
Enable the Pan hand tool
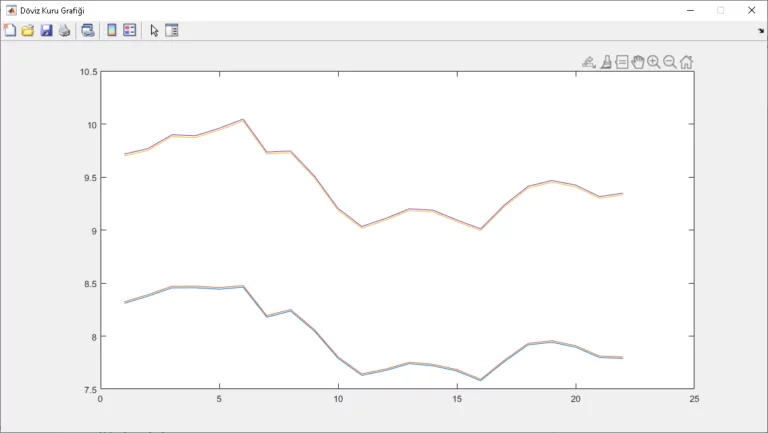click(637, 62)
